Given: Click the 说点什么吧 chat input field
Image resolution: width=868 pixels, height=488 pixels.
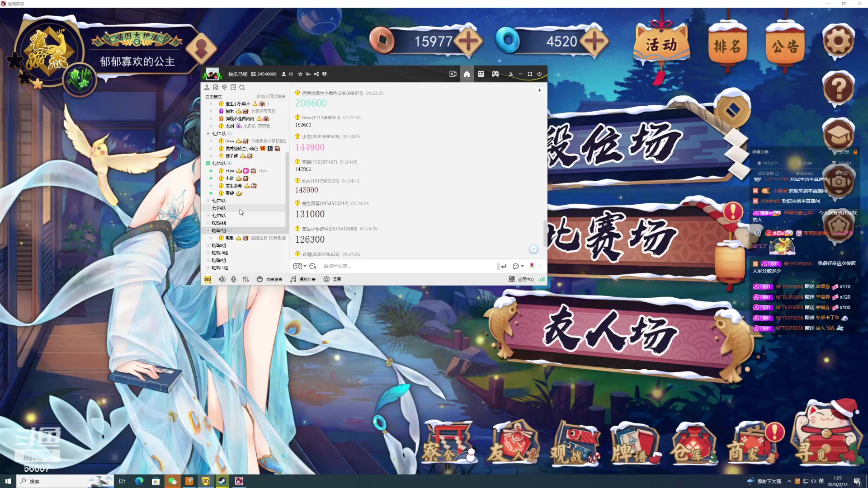Looking at the screenshot, I should coord(407,267).
